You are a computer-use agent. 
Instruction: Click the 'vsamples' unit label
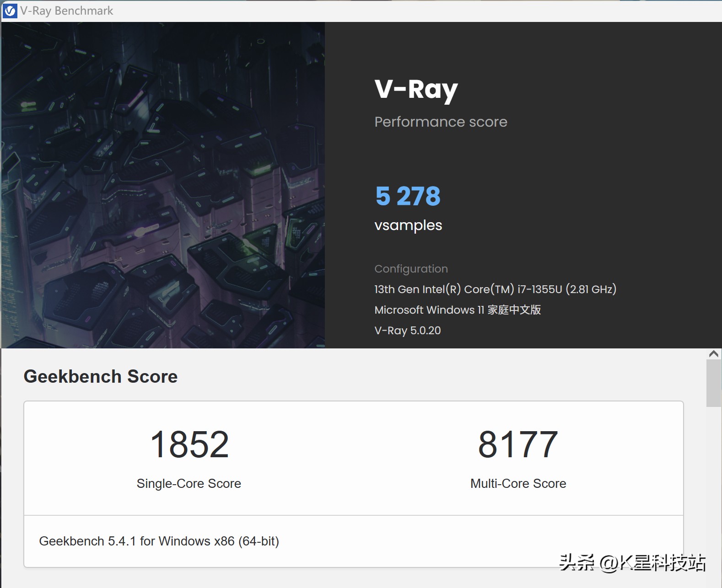pos(408,225)
